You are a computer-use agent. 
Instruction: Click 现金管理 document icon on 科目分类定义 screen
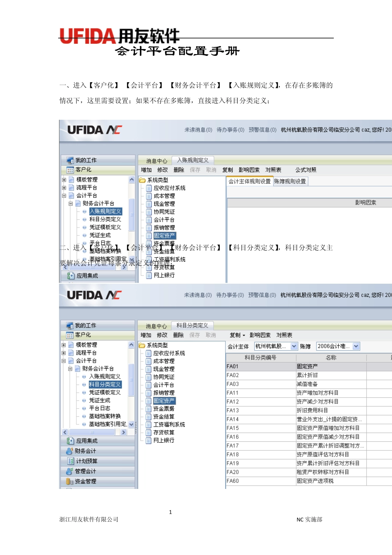pyautogui.click(x=149, y=369)
